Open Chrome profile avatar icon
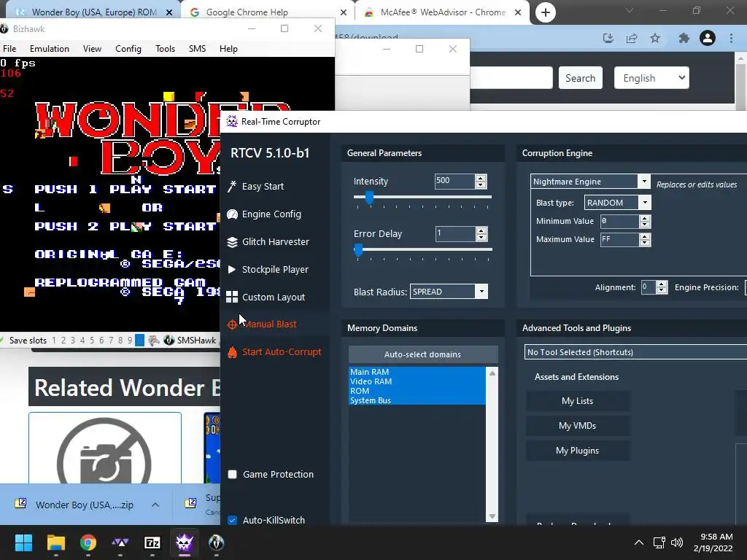This screenshot has height=560, width=747. [708, 38]
